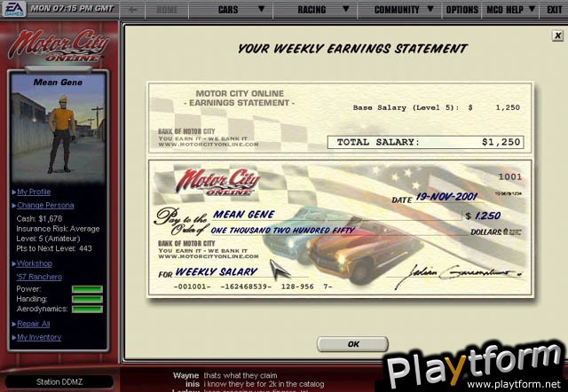568x392 pixels.
Task: Confirm the earnings statement with OK
Action: click(353, 344)
